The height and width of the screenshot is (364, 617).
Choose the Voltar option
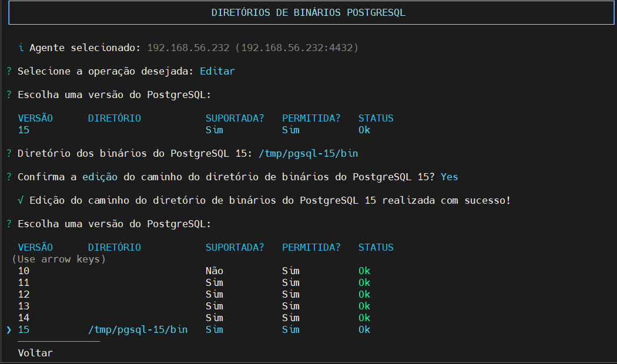(35, 353)
